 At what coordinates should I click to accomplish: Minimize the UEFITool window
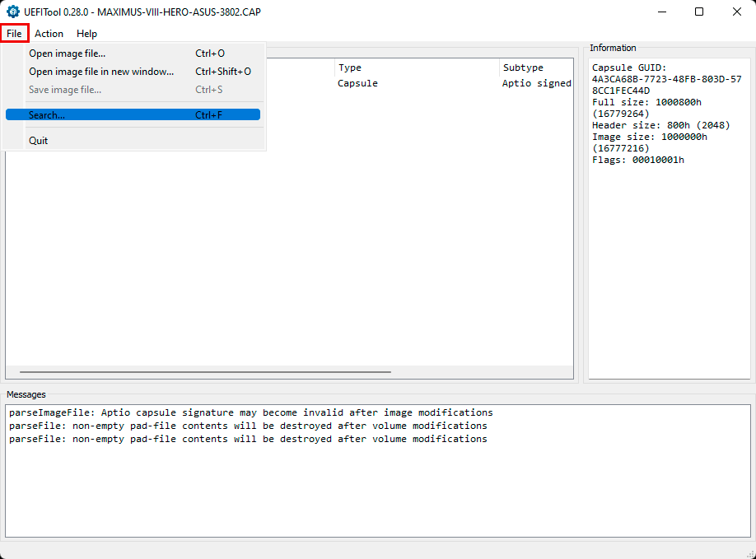662,12
